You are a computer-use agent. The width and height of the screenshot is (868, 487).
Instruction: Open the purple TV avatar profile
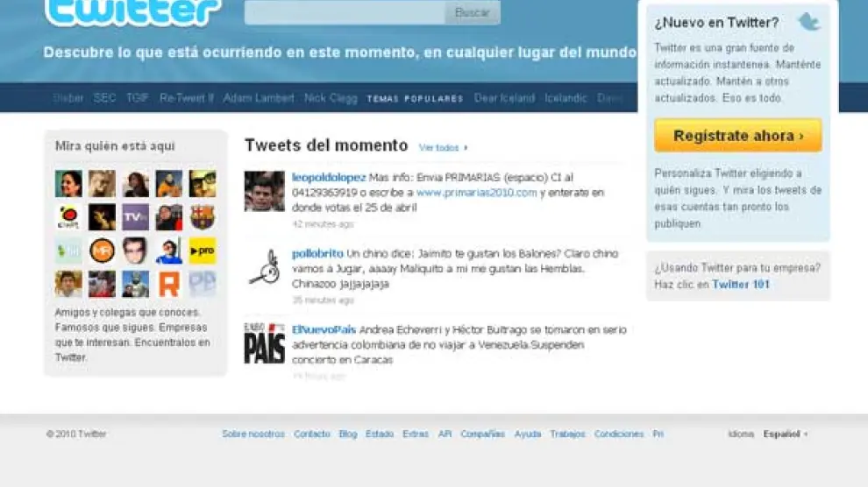click(x=135, y=216)
